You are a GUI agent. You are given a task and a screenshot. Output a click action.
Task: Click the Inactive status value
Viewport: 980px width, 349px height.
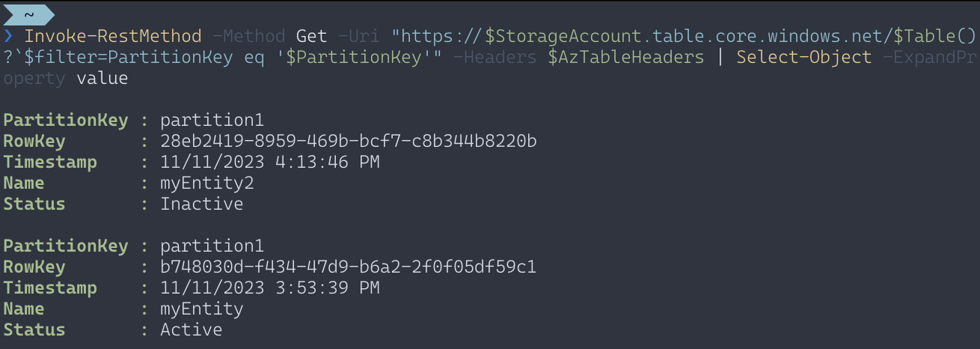(202, 204)
